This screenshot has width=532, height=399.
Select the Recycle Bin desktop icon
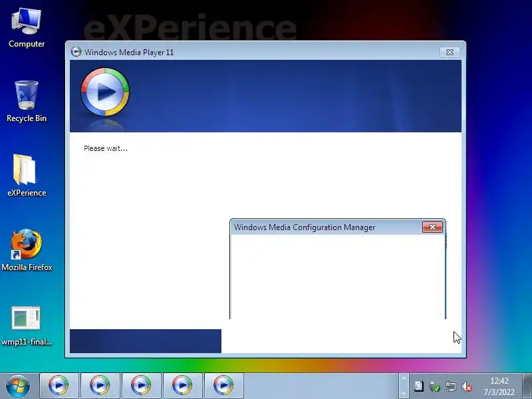[27, 102]
